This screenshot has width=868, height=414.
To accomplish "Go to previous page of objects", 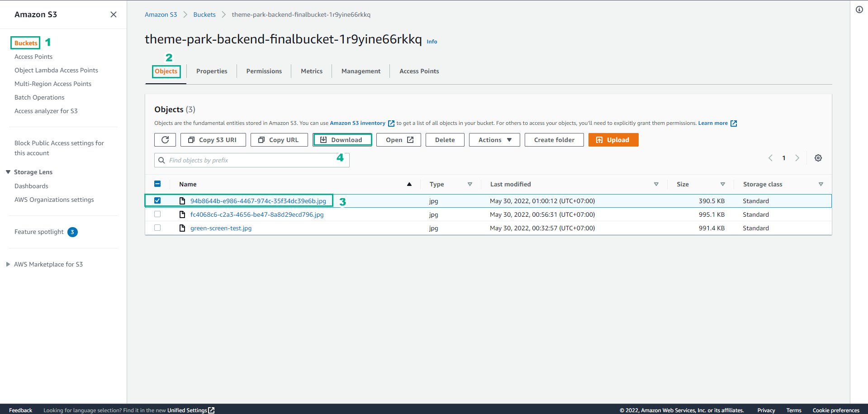I will coord(770,158).
